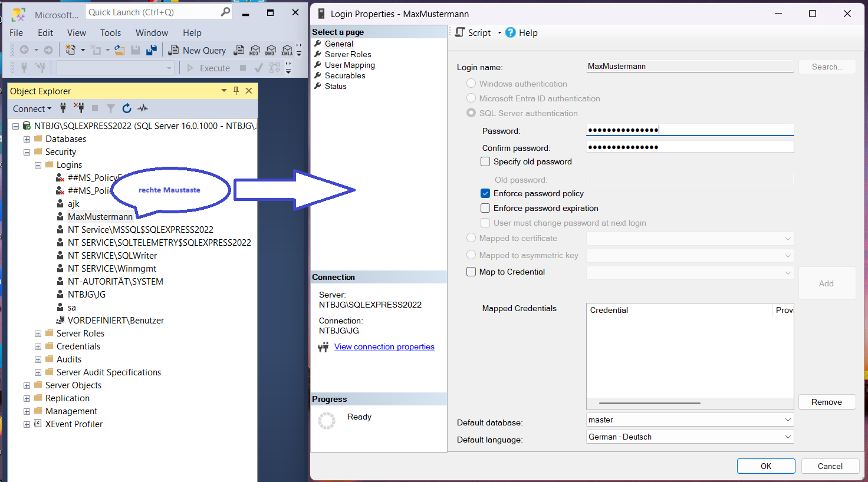Click the Database Engine Query icon

[x=239, y=50]
